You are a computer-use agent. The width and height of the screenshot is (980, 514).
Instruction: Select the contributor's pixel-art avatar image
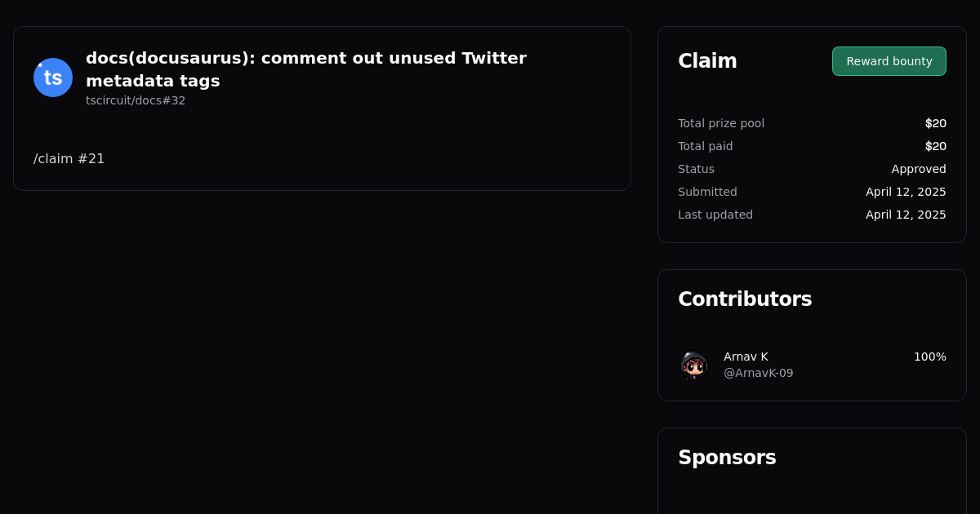(694, 365)
